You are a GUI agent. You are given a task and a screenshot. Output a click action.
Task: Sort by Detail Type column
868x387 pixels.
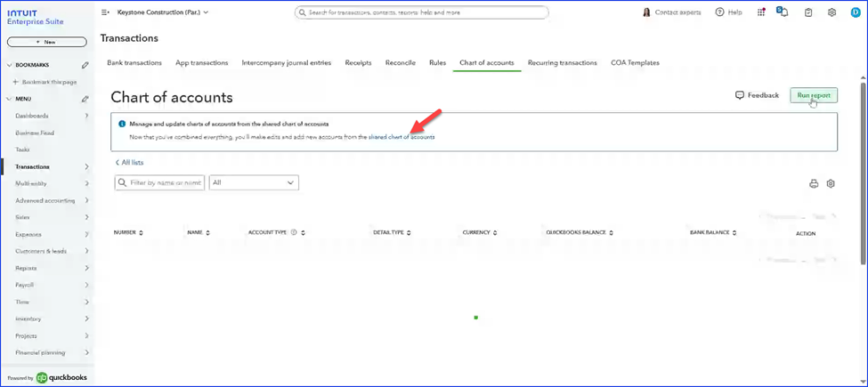(408, 233)
